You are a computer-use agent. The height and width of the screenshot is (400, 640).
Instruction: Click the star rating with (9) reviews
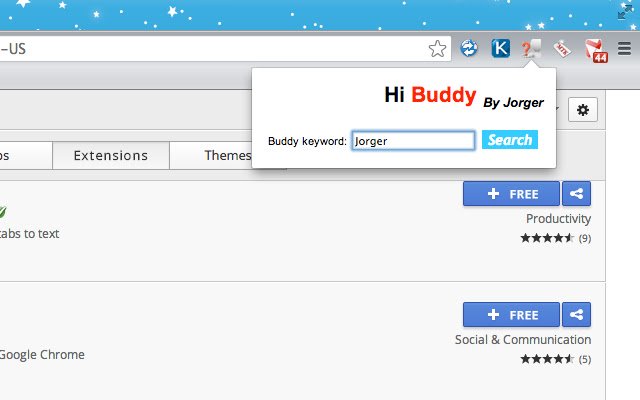(556, 238)
